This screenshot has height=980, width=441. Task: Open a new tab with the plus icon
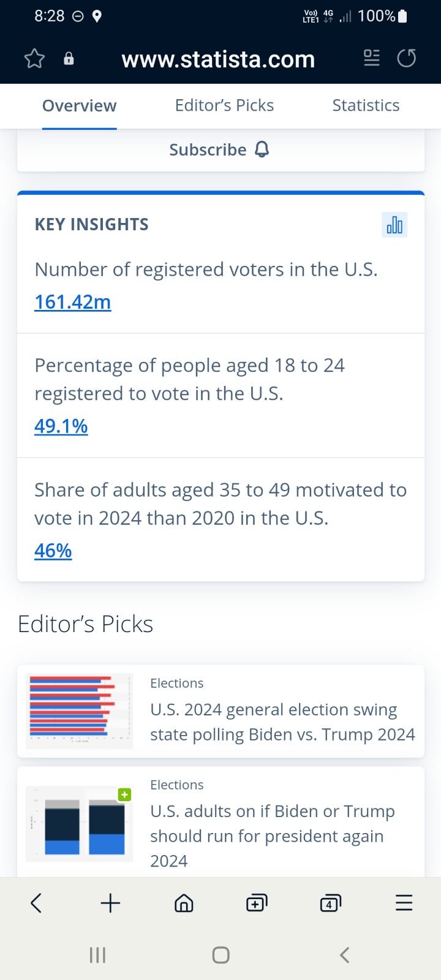pos(110,903)
